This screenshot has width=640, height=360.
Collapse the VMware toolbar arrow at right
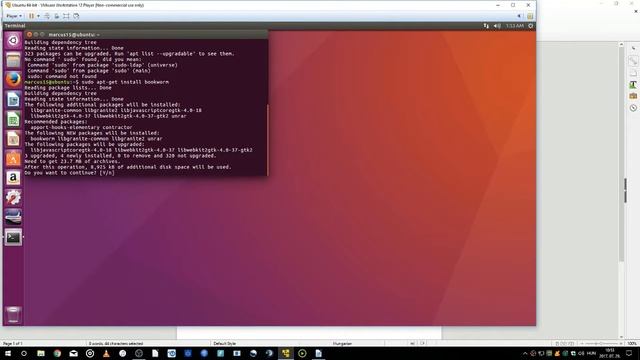click(x=519, y=16)
